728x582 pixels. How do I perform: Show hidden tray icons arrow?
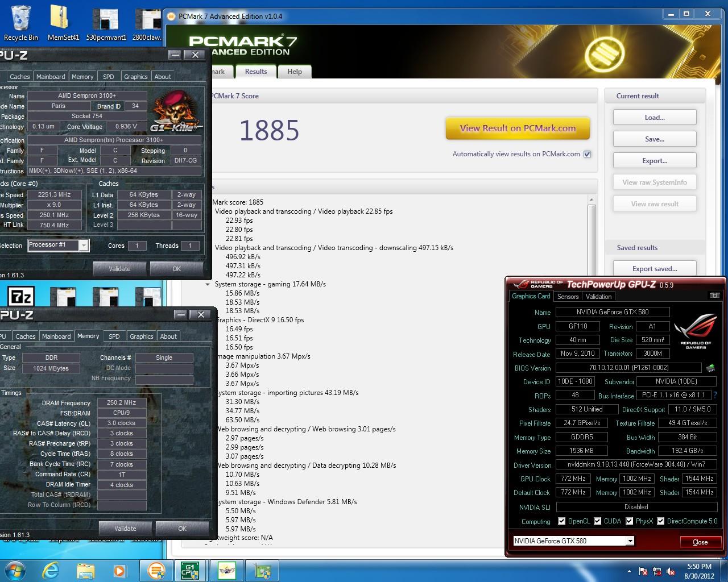pos(629,571)
